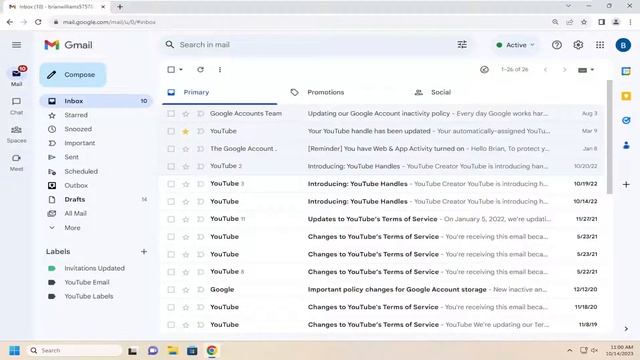Select the Important policy changes Google email
The image size is (640, 360).
(x=171, y=290)
